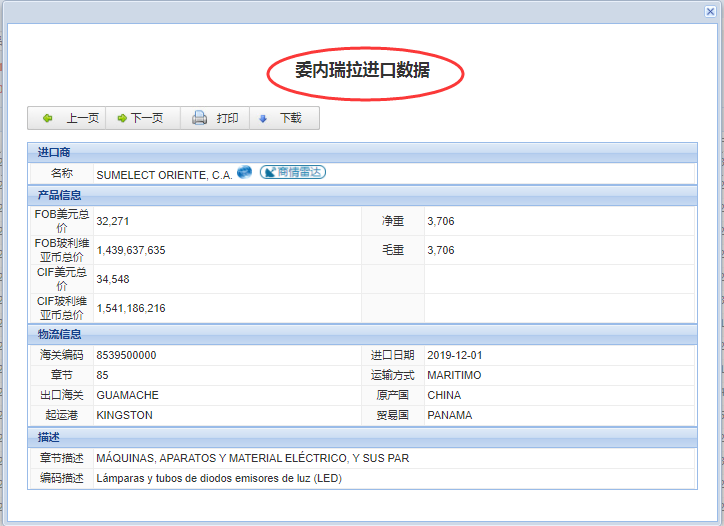Image resolution: width=724 pixels, height=526 pixels.
Task: Go to previous page (上一页)
Action: pos(70,118)
